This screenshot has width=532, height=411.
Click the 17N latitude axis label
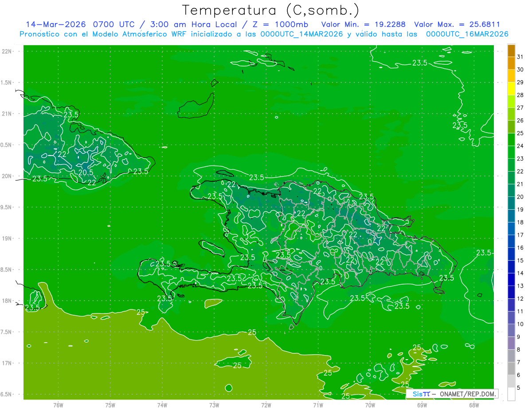(6, 363)
